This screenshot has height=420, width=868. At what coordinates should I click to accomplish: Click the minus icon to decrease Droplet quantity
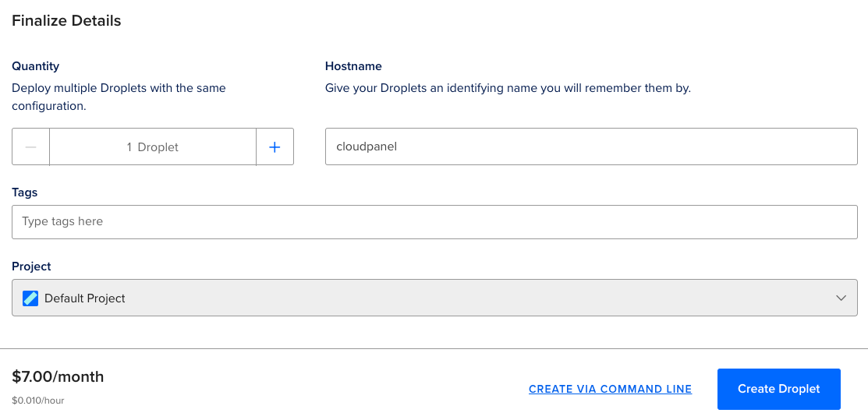point(31,147)
